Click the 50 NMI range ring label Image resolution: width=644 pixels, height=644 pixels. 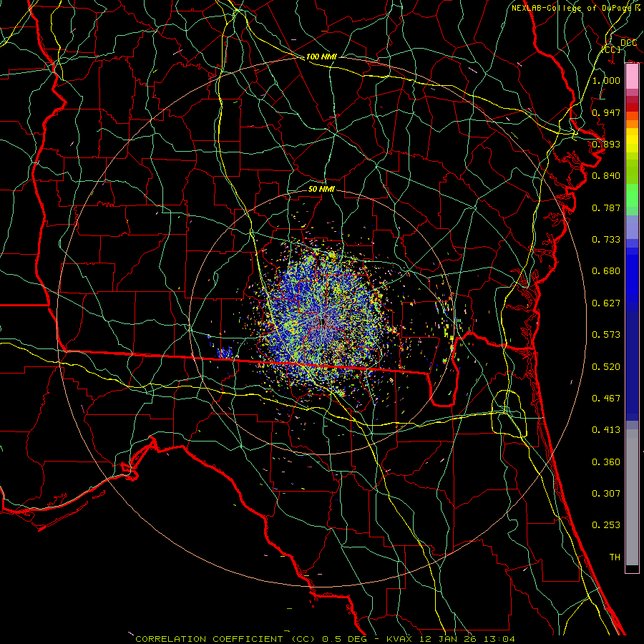point(321,190)
